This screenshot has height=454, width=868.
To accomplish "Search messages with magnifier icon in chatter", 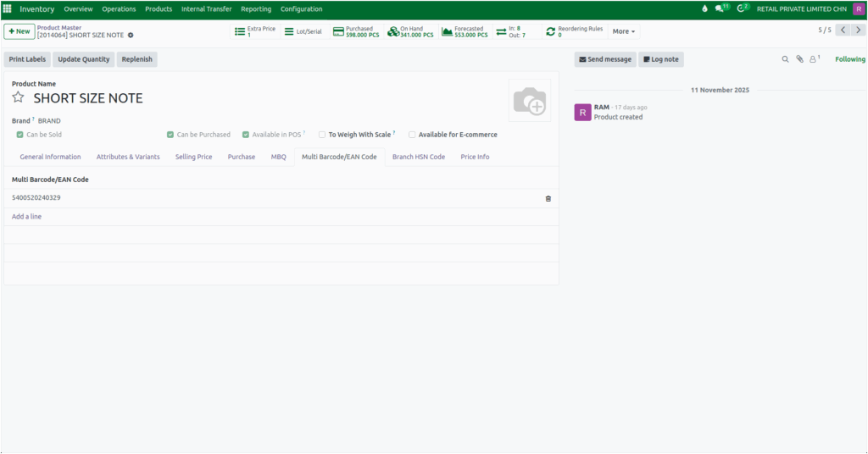I will point(785,59).
